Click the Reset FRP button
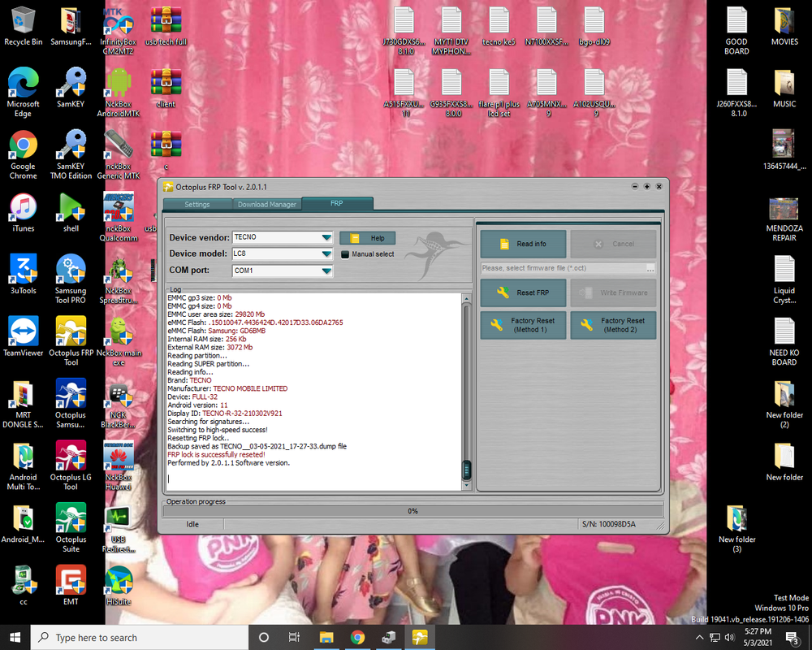 523,292
